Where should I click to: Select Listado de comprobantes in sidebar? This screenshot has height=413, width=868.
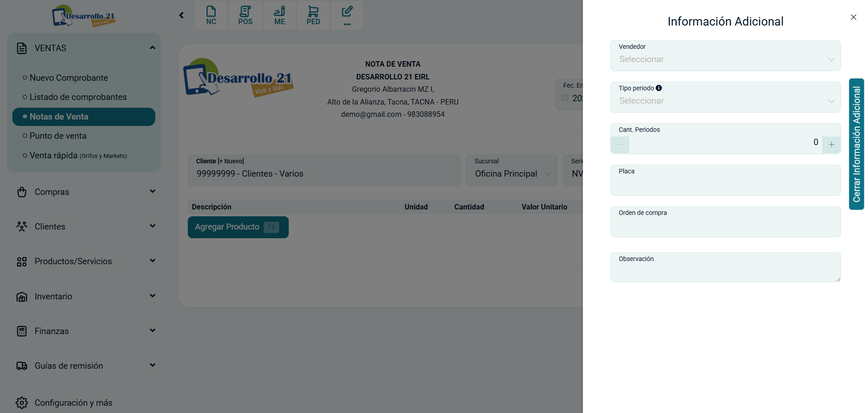pyautogui.click(x=78, y=97)
